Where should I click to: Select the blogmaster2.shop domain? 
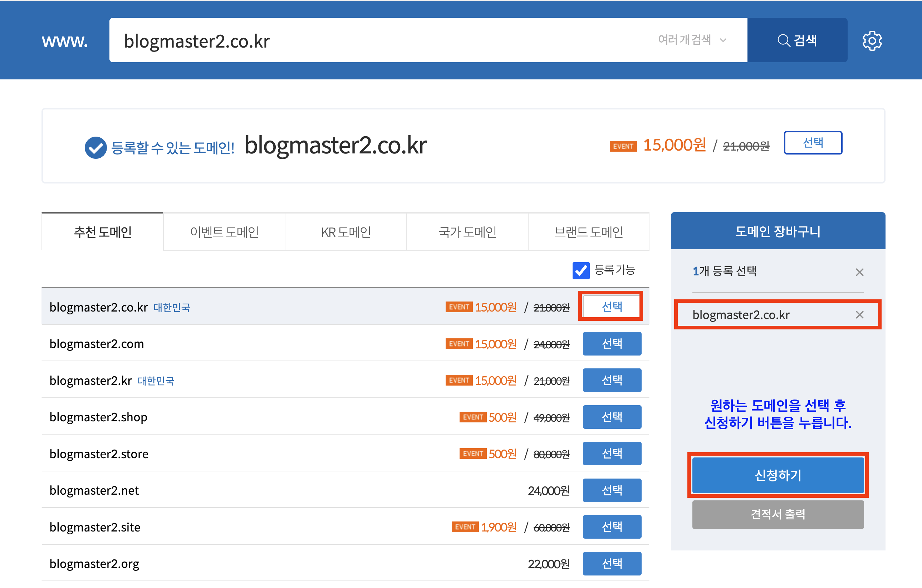pyautogui.click(x=612, y=417)
